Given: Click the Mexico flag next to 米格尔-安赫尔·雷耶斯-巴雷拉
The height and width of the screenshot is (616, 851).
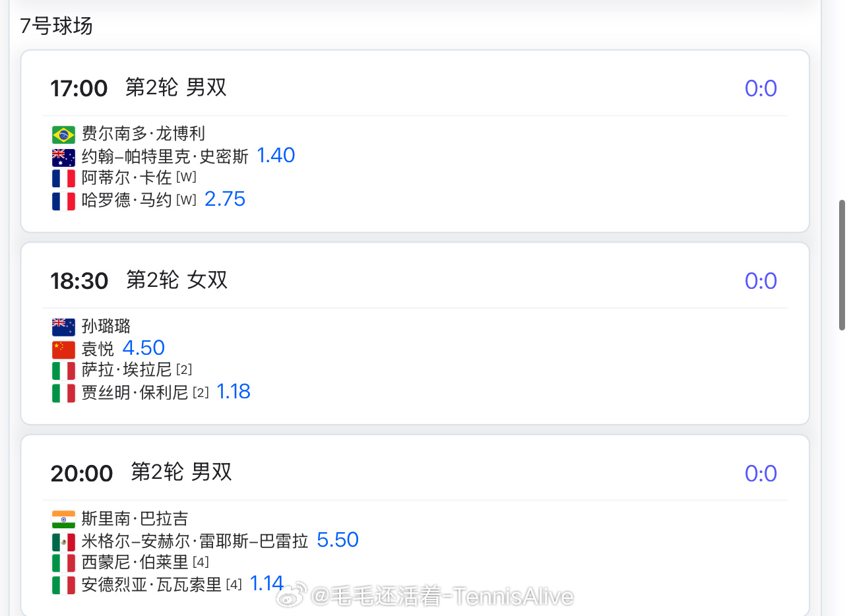Looking at the screenshot, I should (x=63, y=542).
